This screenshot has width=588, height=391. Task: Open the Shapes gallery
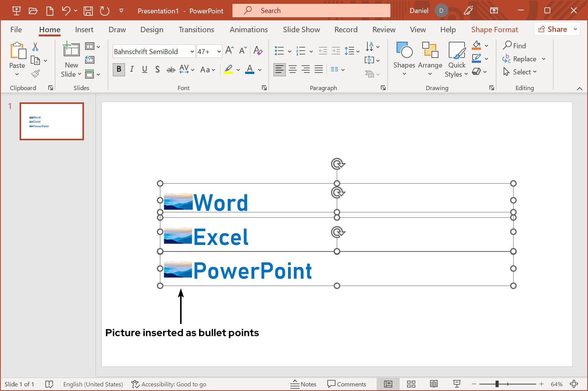[x=404, y=58]
